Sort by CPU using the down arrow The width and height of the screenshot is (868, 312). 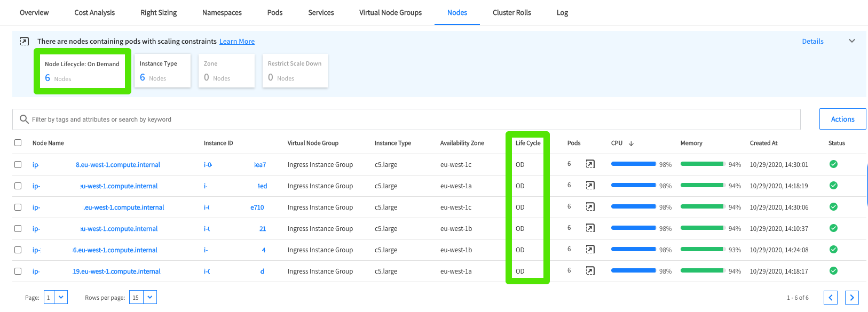point(631,143)
